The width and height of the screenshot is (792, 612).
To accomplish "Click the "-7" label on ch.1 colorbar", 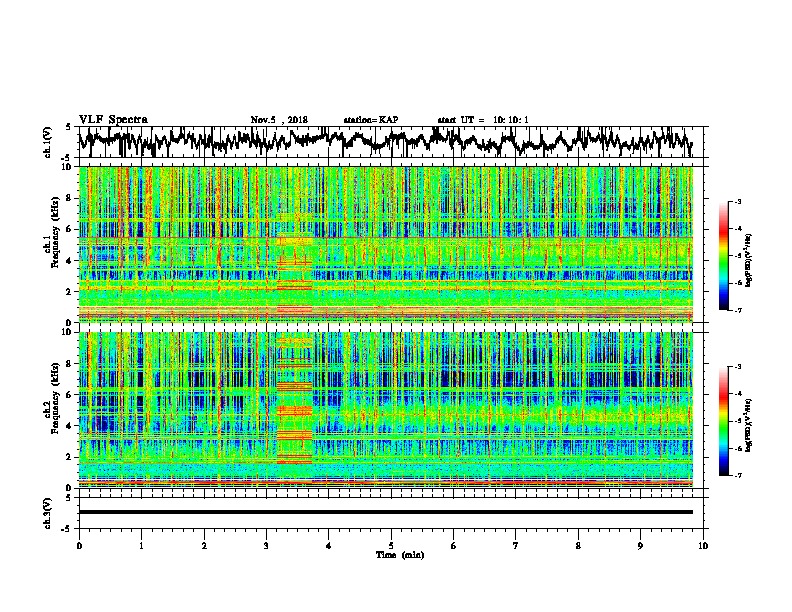I will click(737, 310).
